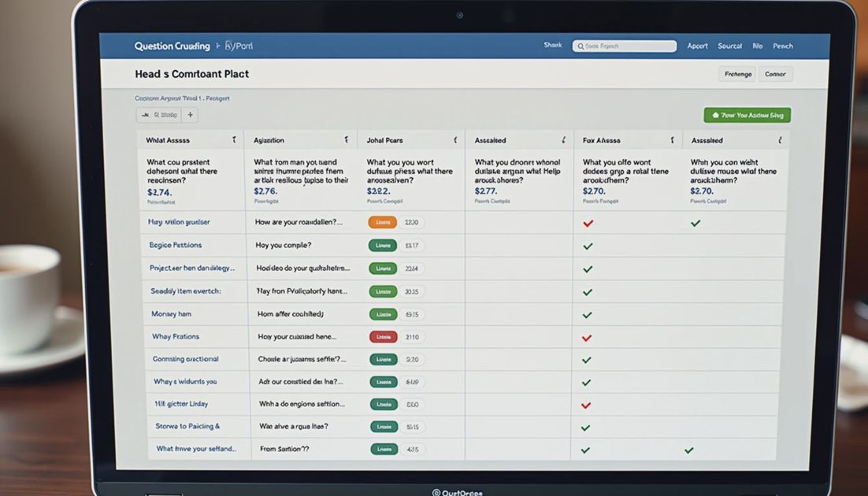Toggle the green badge in Monary ham row
Viewport: 868px width, 496px height.
383,314
